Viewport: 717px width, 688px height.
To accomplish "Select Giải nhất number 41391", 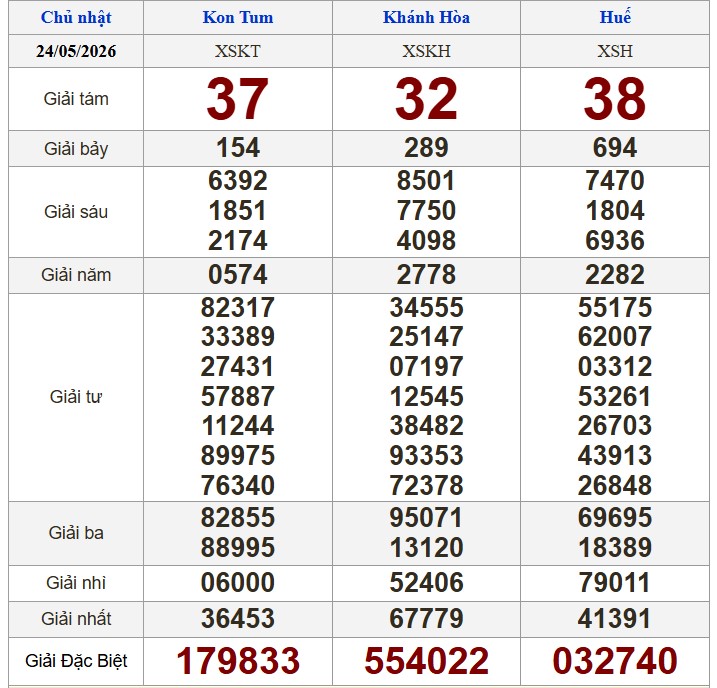I will (x=615, y=619).
